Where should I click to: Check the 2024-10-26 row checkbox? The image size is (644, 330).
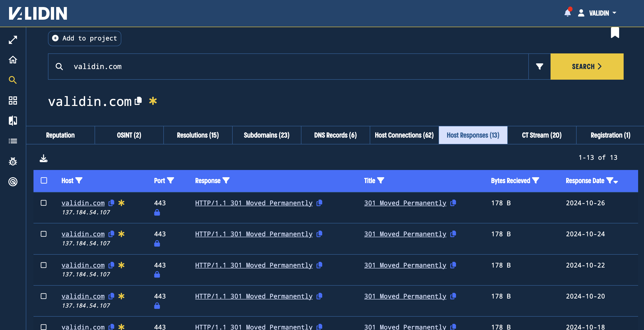[x=43, y=203]
